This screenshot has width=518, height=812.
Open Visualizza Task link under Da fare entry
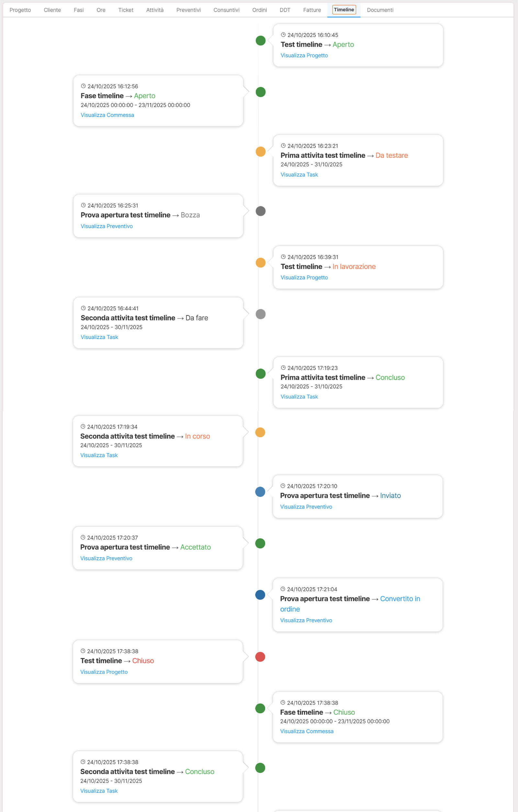99,337
